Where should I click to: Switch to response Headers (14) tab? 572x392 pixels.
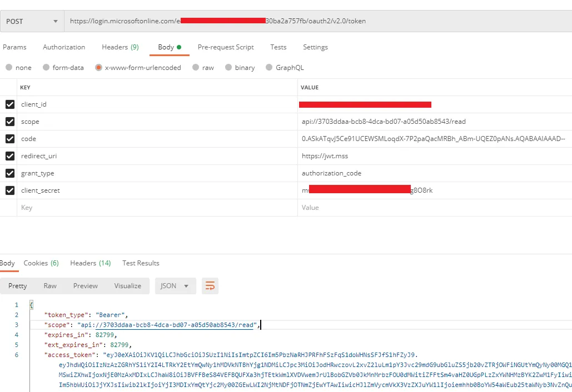91,263
